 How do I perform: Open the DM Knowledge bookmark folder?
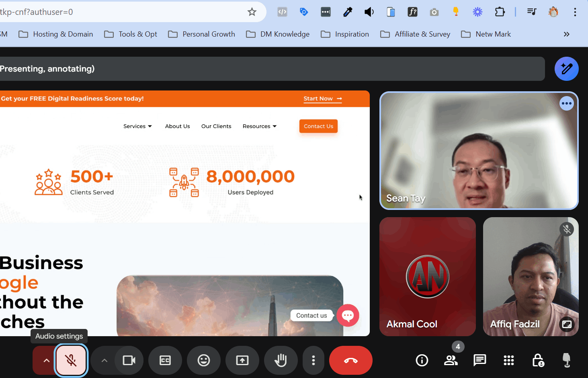click(278, 34)
